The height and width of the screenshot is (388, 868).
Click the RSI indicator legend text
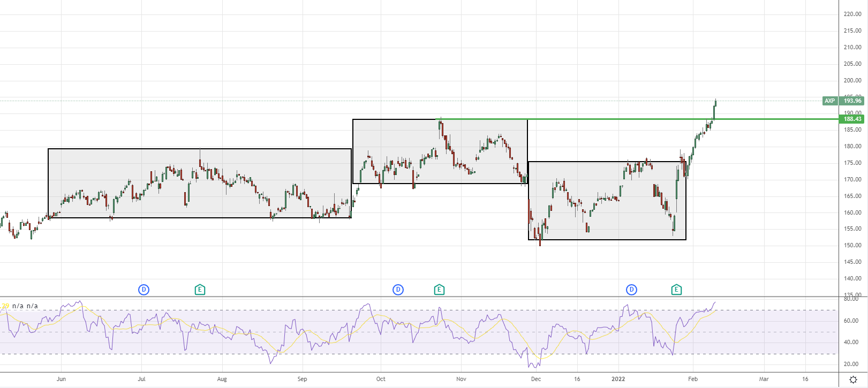(x=25, y=306)
